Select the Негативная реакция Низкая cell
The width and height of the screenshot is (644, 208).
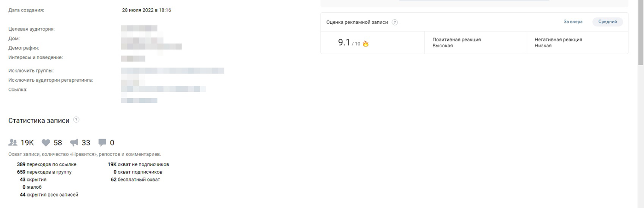(x=577, y=43)
